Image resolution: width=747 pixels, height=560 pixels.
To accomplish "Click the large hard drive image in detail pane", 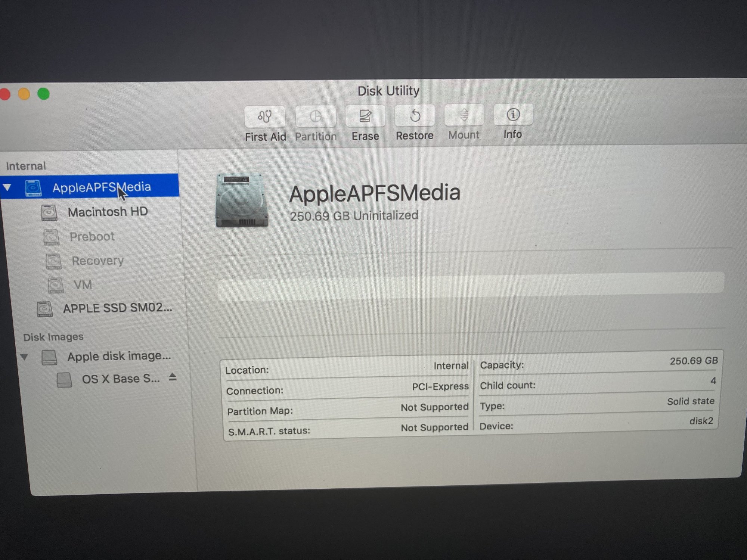I will point(242,200).
